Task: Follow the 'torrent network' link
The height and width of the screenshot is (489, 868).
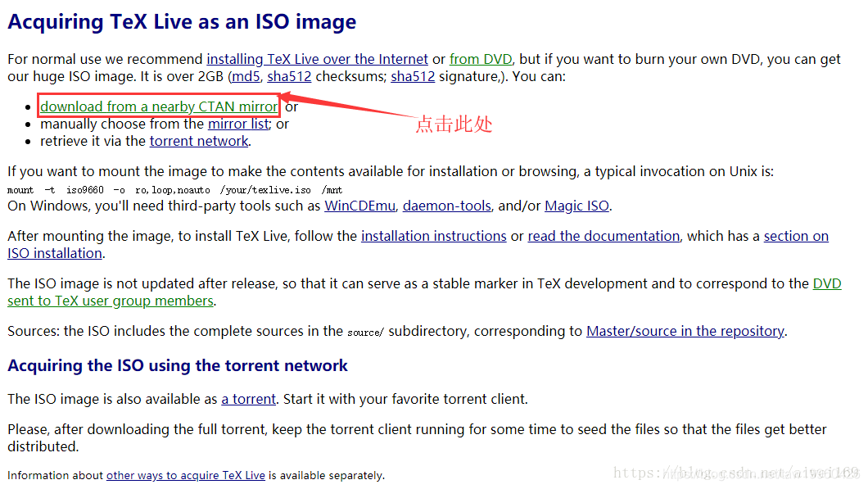Action: pyautogui.click(x=199, y=141)
